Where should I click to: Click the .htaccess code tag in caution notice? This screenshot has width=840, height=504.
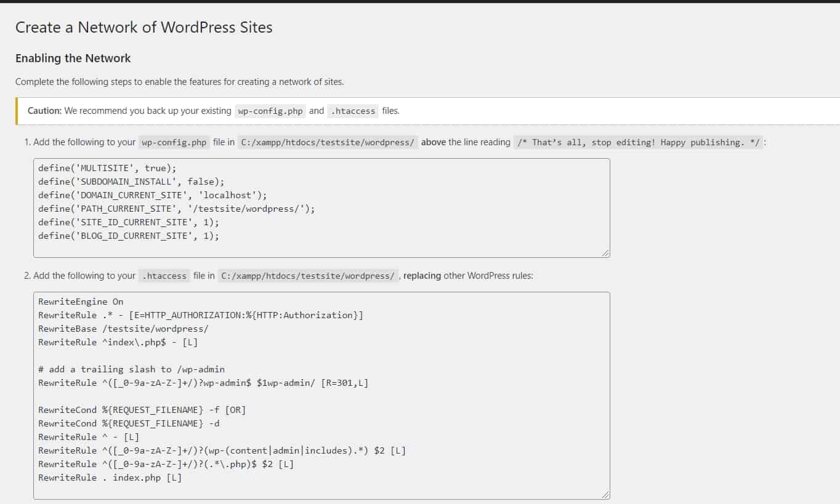[x=353, y=111]
